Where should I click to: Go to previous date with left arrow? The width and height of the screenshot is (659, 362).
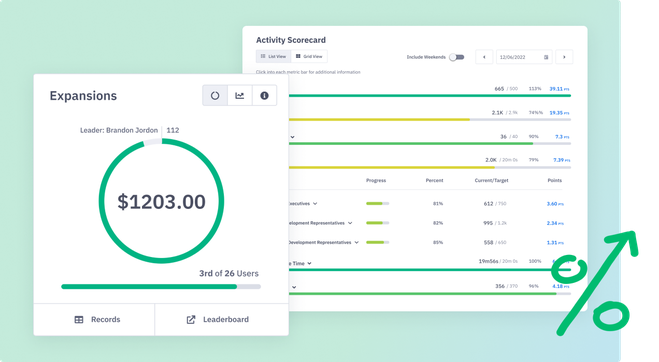point(484,57)
